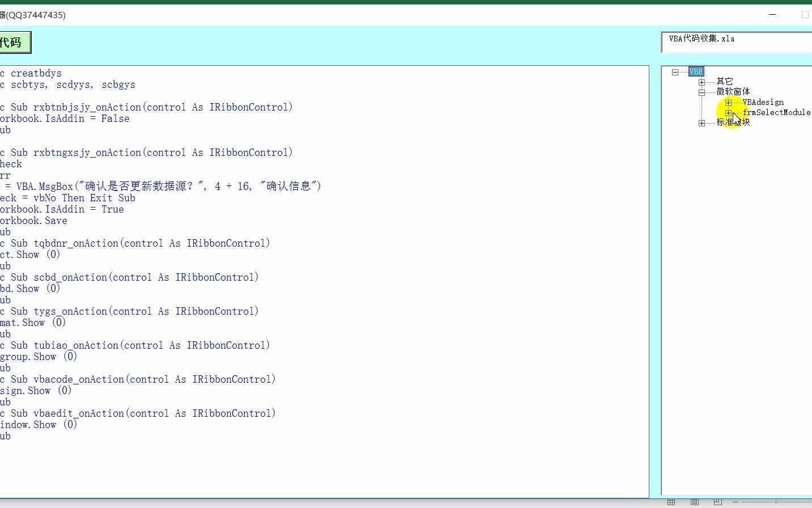Select the page layout view icon in status bar
This screenshot has width=812, height=508.
(694, 502)
